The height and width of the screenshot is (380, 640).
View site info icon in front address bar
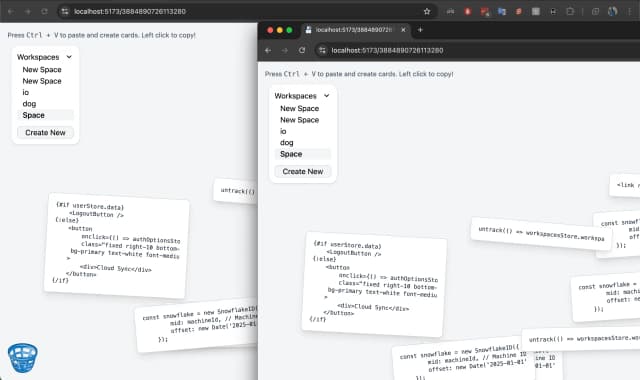[322, 50]
